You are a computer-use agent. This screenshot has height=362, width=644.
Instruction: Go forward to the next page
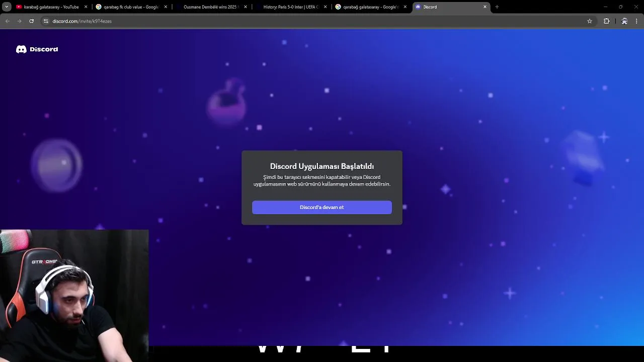click(x=19, y=21)
